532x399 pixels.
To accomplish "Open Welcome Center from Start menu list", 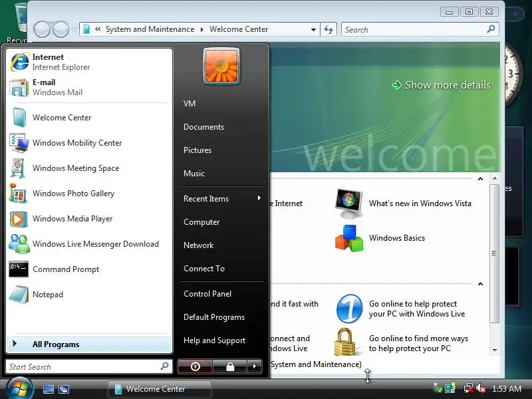I will 89,118.
